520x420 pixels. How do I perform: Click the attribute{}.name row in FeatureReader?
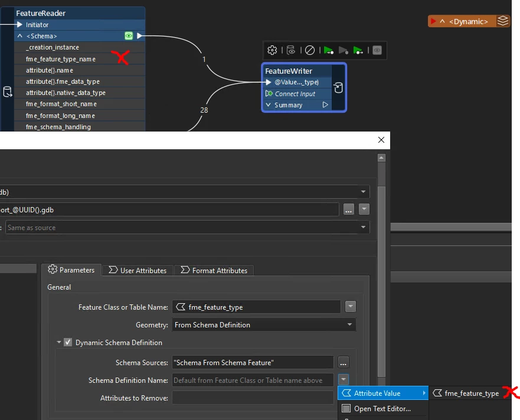click(x=80, y=70)
